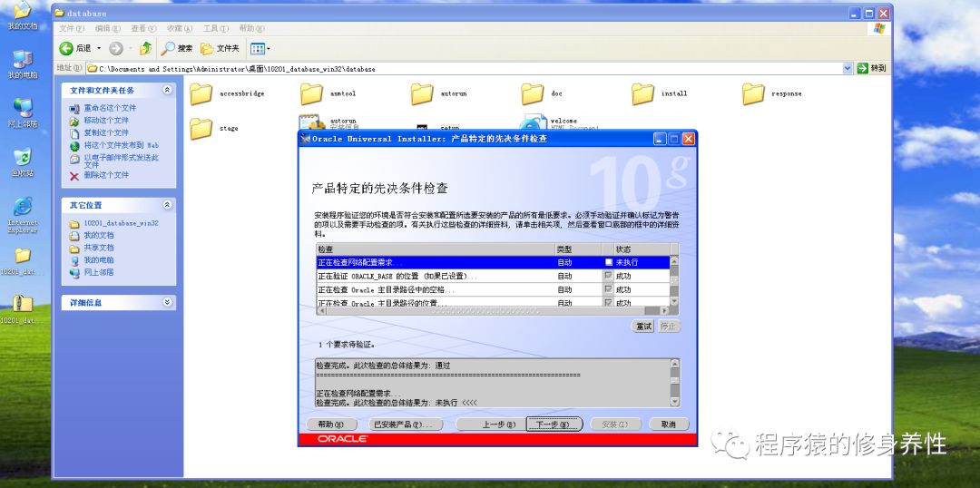Select the install folder icon
Viewport: 980px width, 488px height.
pyautogui.click(x=642, y=93)
